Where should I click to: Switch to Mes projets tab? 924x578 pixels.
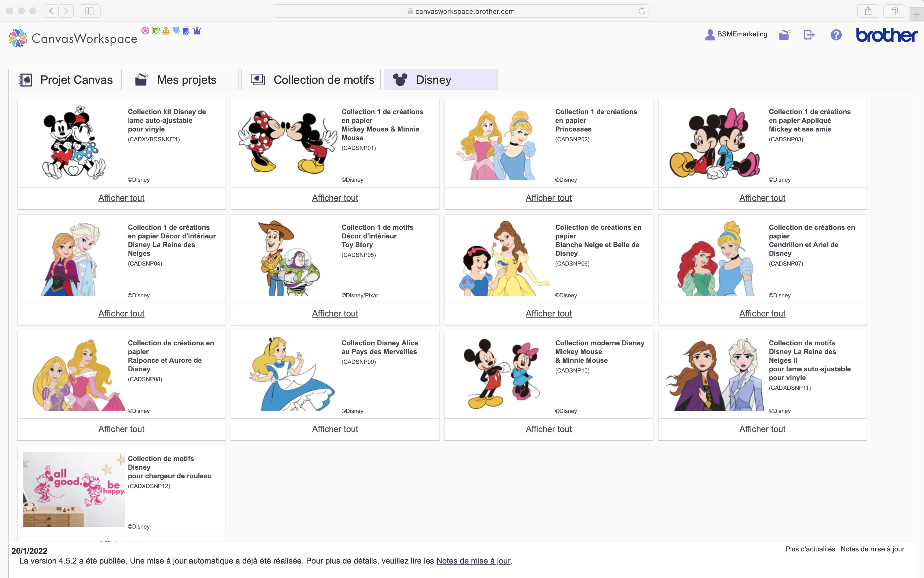click(x=181, y=79)
